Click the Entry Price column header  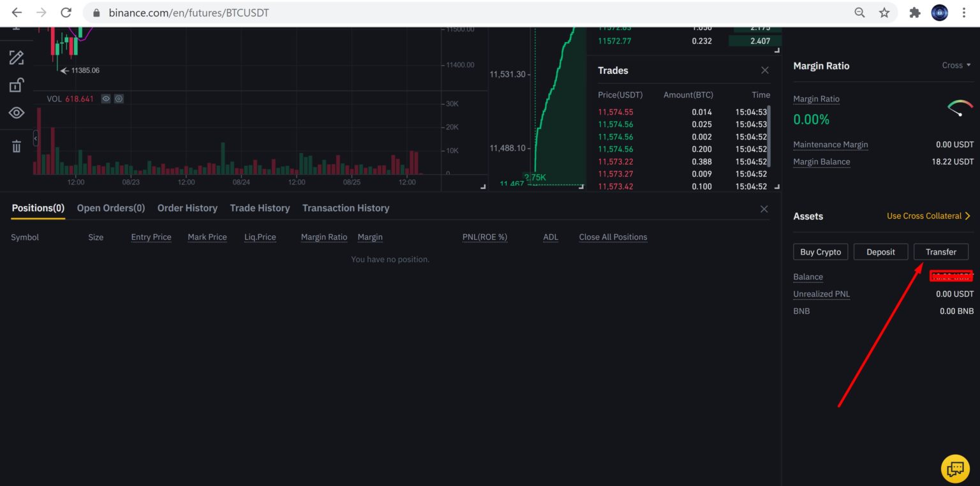tap(151, 237)
